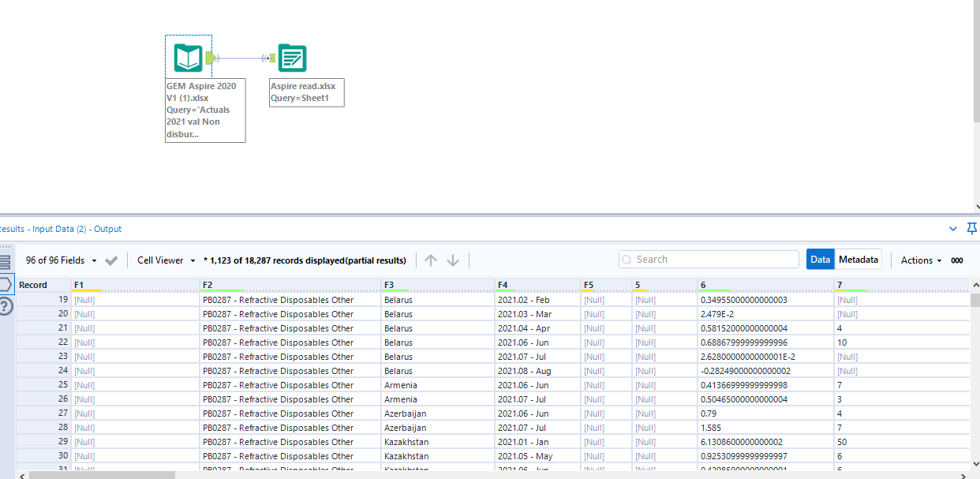
Task: Click the F4 column header
Action: (x=537, y=285)
